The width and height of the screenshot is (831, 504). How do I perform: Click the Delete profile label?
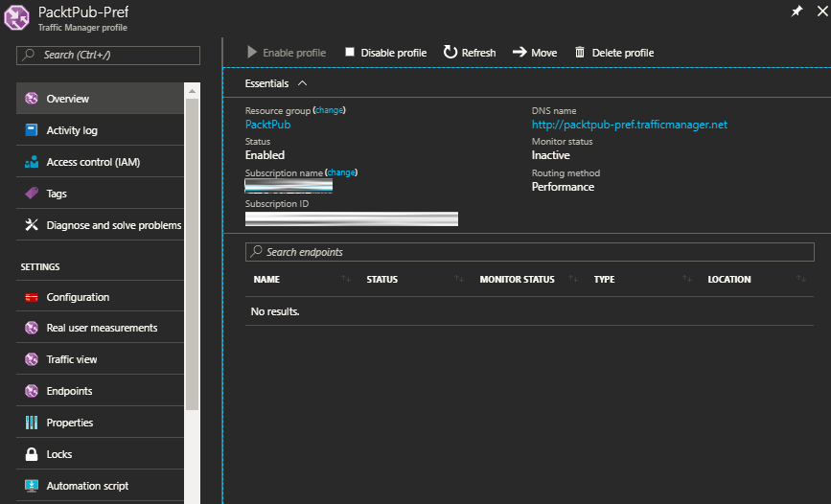pos(623,53)
